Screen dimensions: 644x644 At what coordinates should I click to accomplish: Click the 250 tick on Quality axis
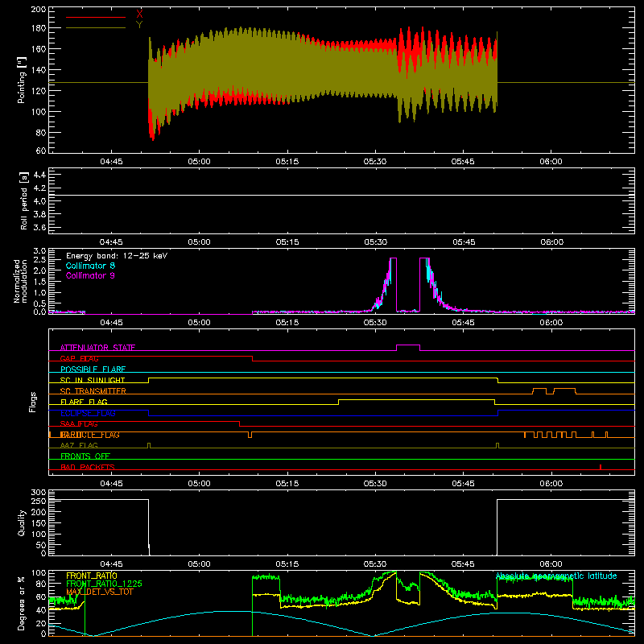[x=38, y=501]
